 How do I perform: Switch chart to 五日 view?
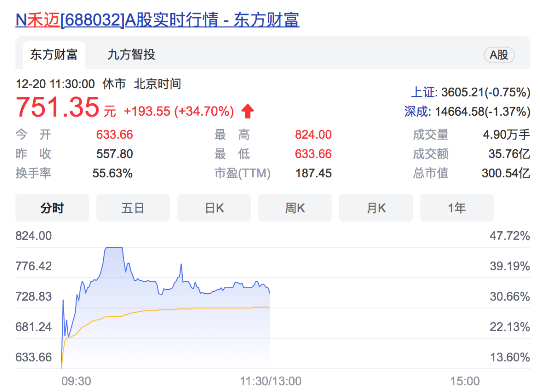[133, 208]
